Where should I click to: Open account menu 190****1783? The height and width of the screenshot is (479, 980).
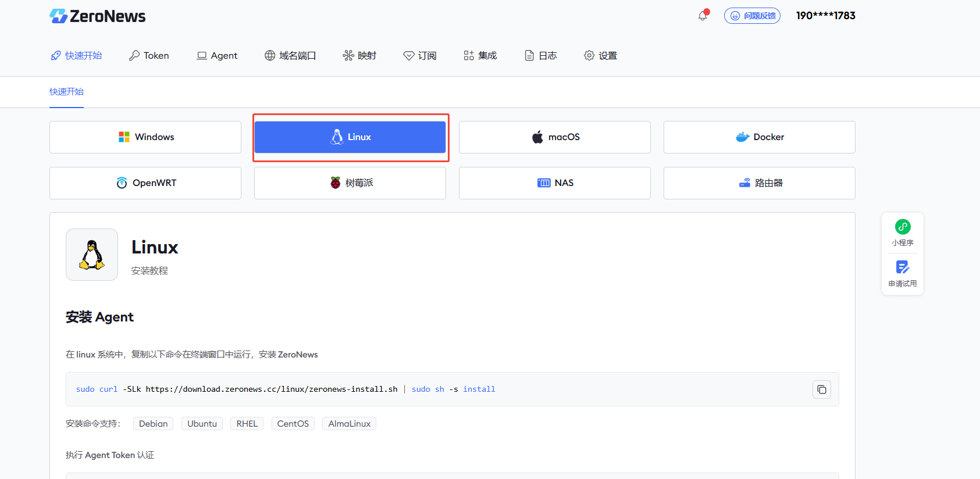tap(825, 16)
